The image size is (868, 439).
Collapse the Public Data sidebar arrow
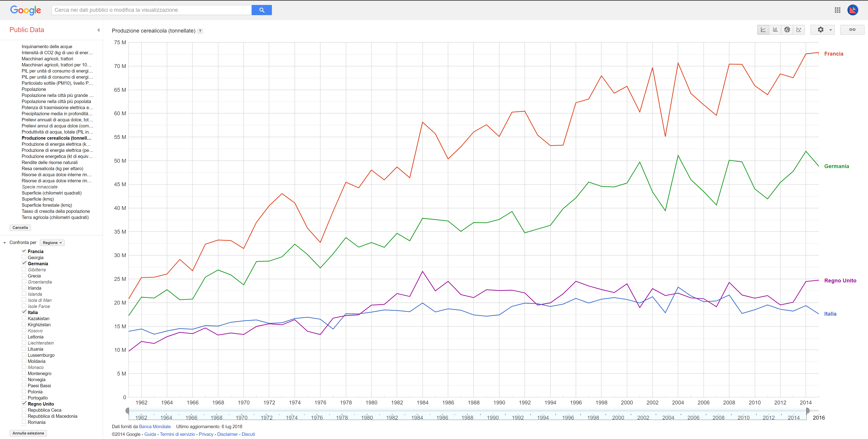pos(98,30)
